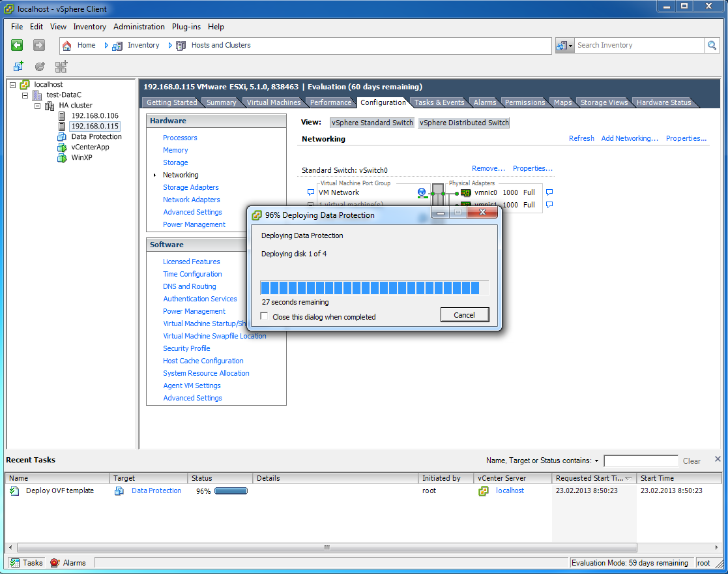The height and width of the screenshot is (574, 728).
Task: Collapse the test-DataC tree node
Action: point(25,95)
